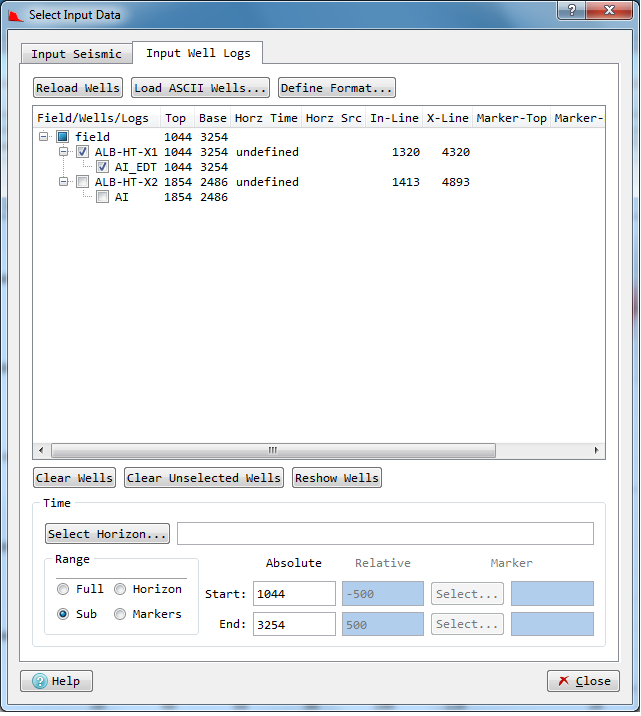Select the ALB-HT-X1 well row name

[x=126, y=152]
